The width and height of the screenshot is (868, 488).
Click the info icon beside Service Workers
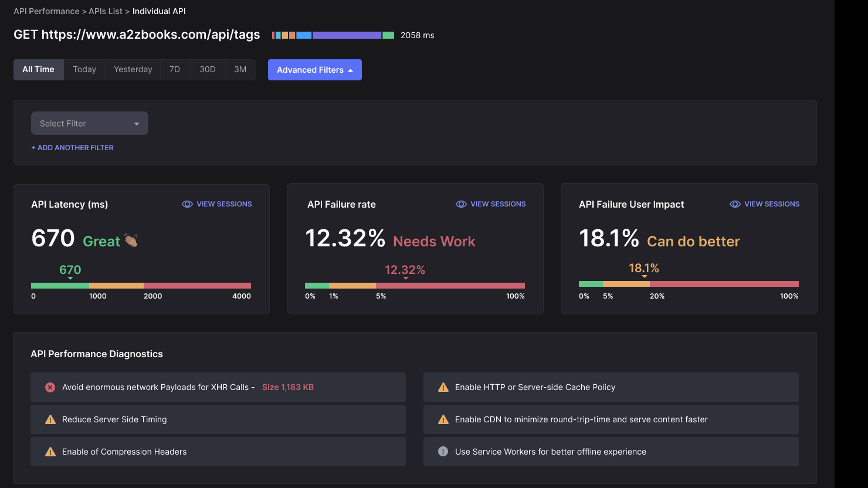(x=443, y=452)
